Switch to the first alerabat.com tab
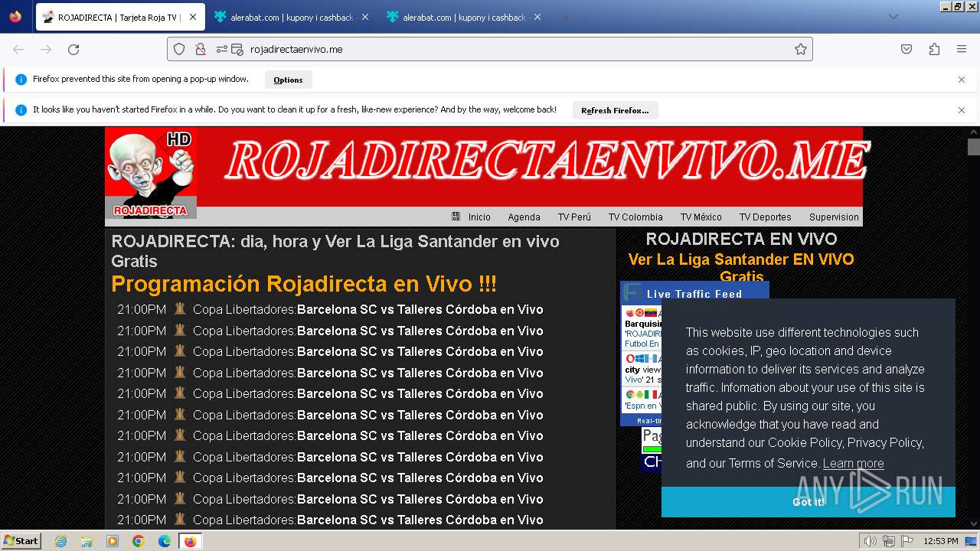Image resolution: width=980 pixels, height=551 pixels. pyautogui.click(x=291, y=17)
